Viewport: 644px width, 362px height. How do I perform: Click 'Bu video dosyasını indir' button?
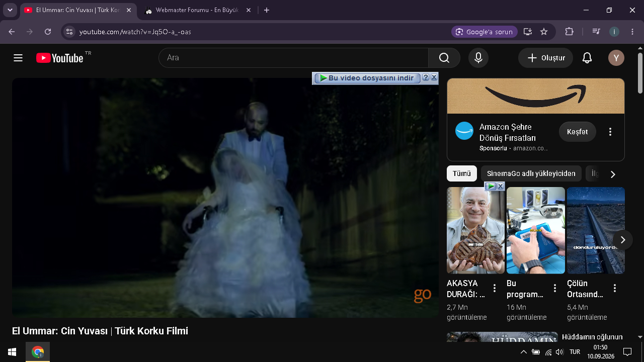click(367, 78)
